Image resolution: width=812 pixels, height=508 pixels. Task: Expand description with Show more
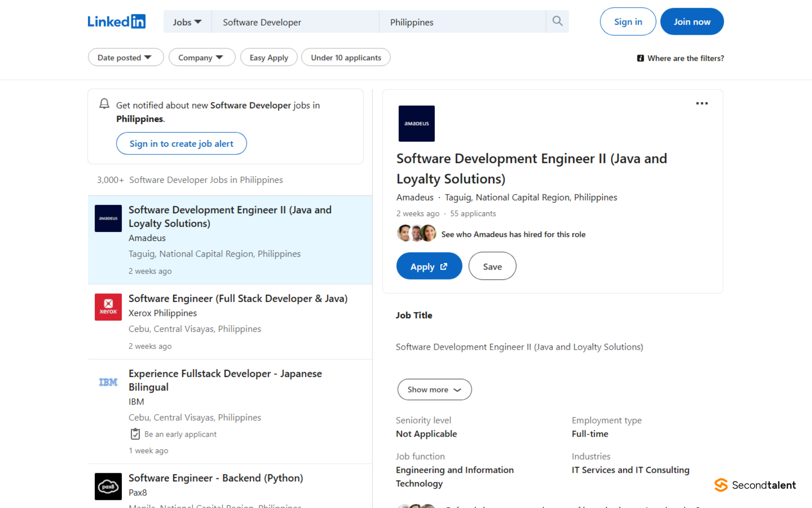click(x=434, y=389)
